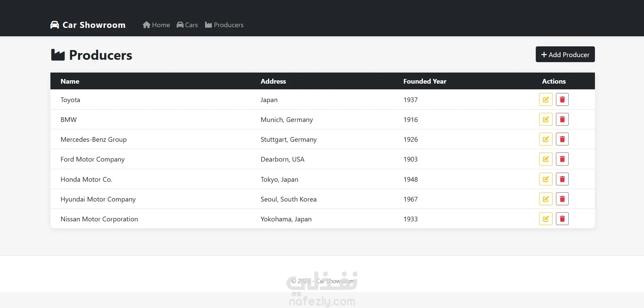The height and width of the screenshot is (308, 644).
Task: Select the Hyundai Motor Company name cell
Action: pyautogui.click(x=98, y=199)
